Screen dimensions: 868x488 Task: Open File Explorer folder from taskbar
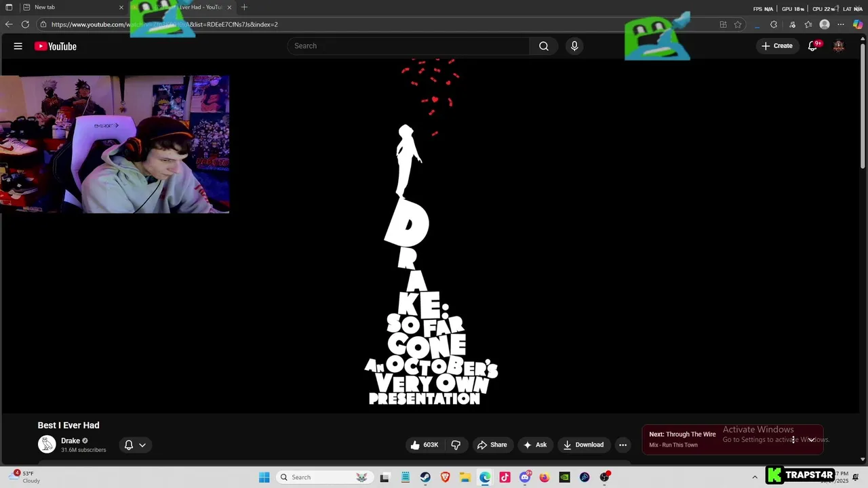(465, 477)
